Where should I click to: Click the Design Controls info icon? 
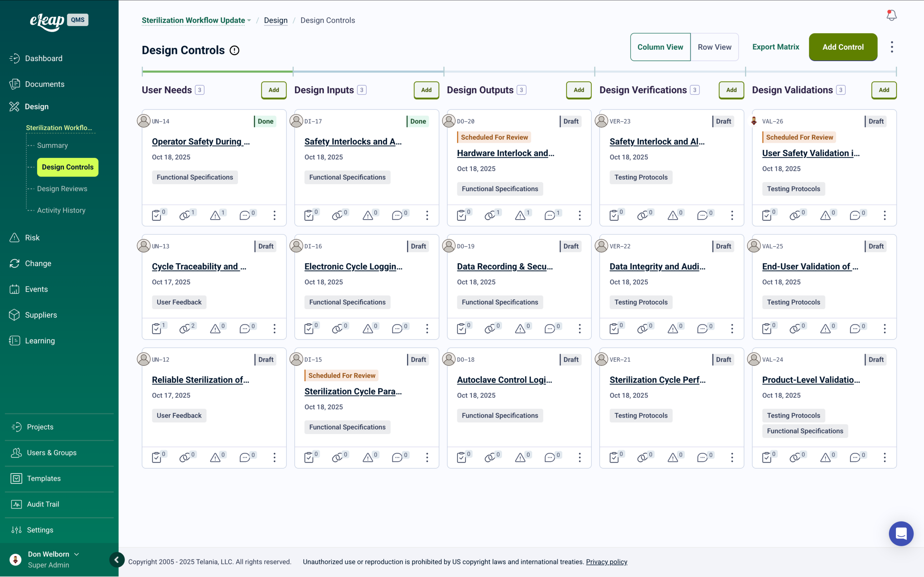(x=235, y=50)
